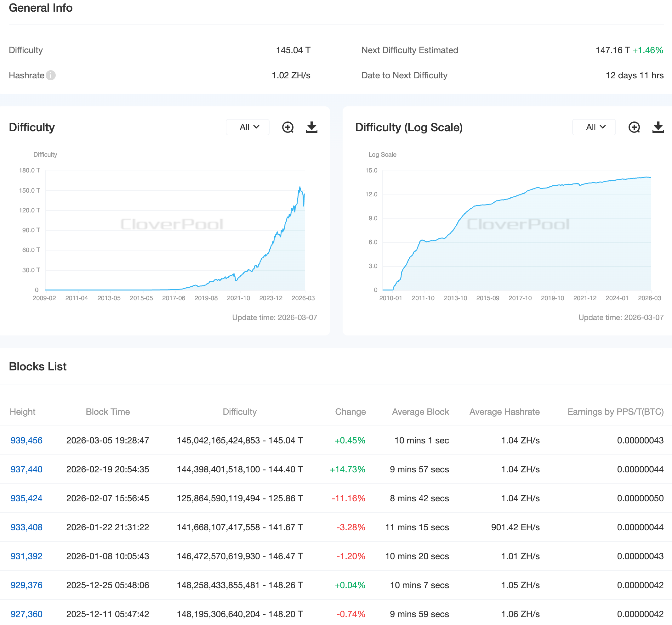Open block 929,376 link
Viewport: 672px width, 625px height.
[26, 585]
